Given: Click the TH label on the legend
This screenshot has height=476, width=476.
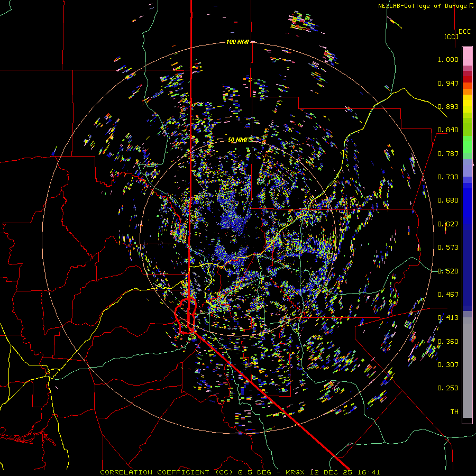Looking at the screenshot, I should click(454, 412).
